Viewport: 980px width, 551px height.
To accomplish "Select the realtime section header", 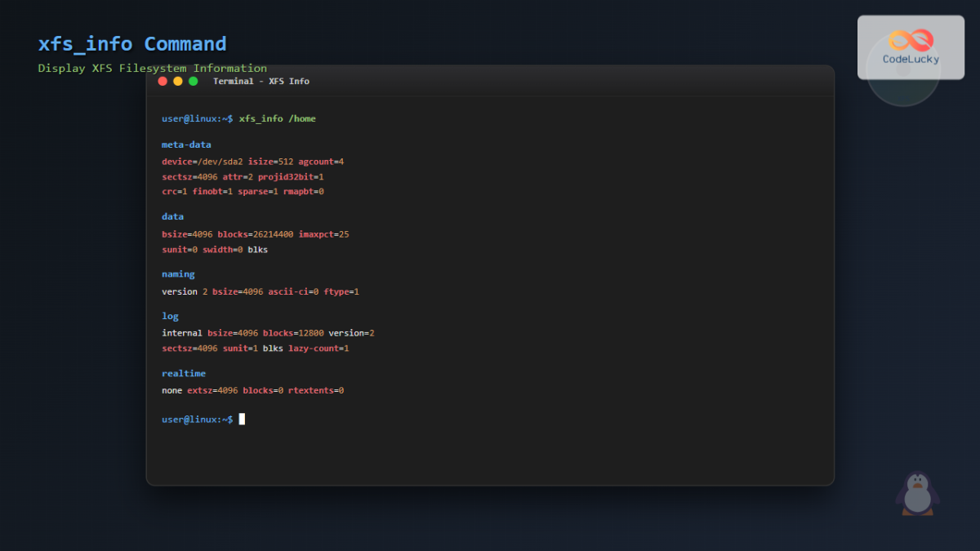I will tap(183, 373).
